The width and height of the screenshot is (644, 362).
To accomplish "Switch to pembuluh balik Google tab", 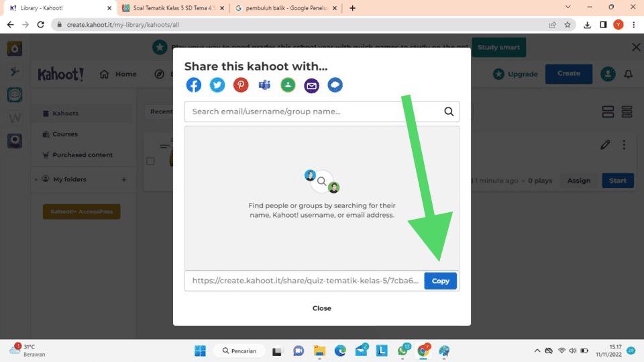I will click(x=286, y=8).
